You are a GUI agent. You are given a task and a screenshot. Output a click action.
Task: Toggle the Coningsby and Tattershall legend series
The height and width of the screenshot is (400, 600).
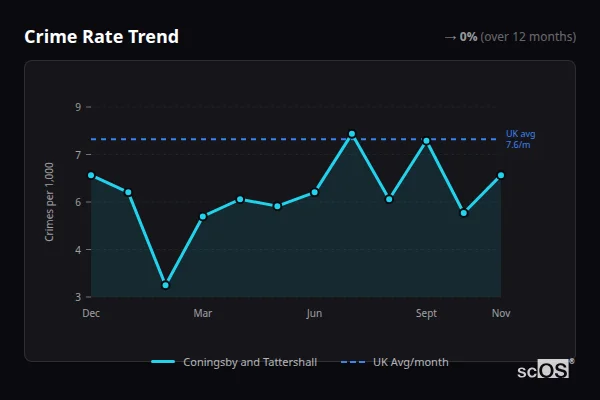pyautogui.click(x=249, y=362)
